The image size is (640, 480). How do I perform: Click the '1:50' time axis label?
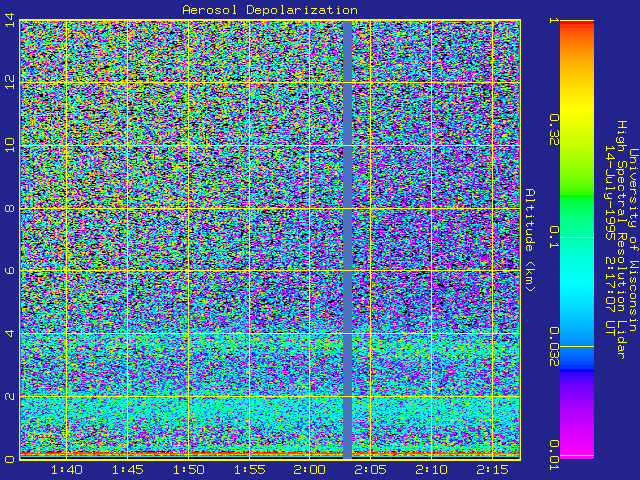click(189, 469)
